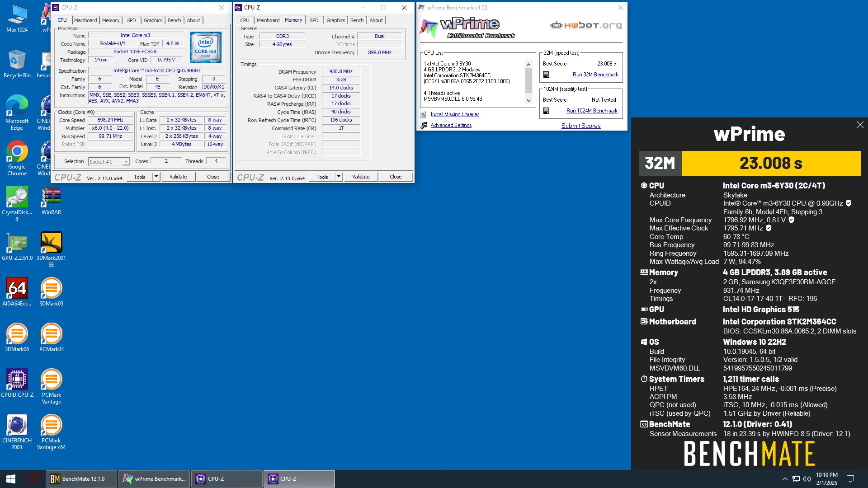868x488 pixels.
Task: Open Max1024 desktop shortcut
Action: [x=17, y=18]
